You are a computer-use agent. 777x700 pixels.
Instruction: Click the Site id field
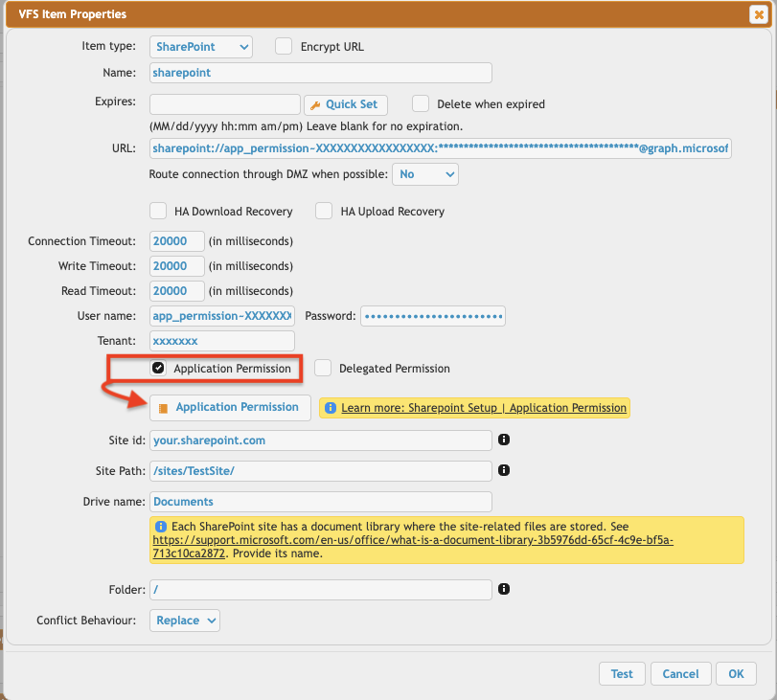click(321, 440)
